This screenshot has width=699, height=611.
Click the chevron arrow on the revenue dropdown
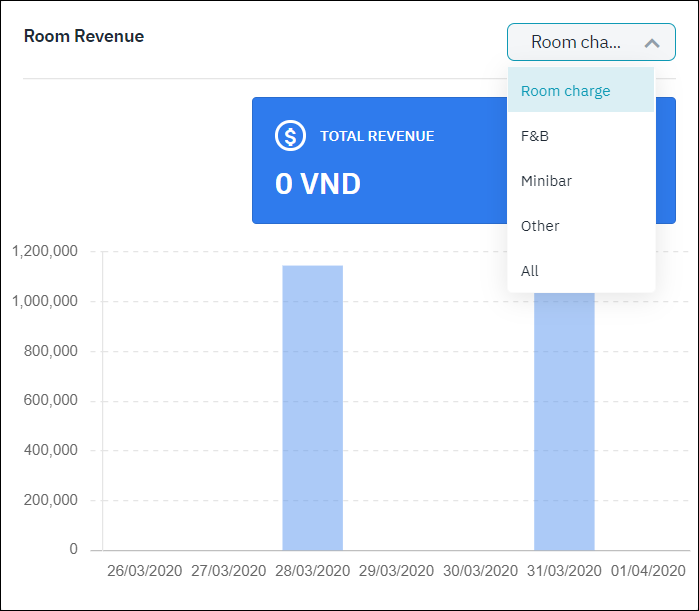point(652,43)
